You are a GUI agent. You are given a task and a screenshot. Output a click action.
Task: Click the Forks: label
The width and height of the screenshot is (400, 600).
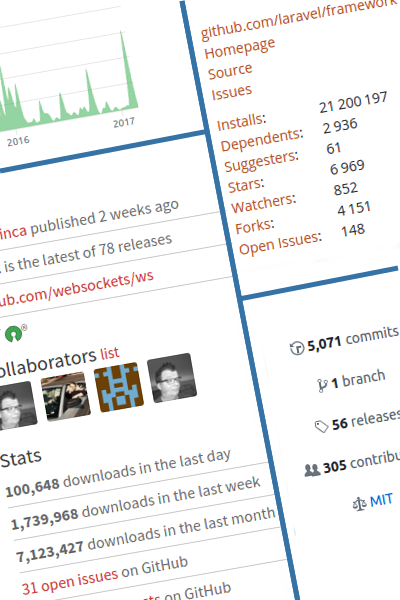pyautogui.click(x=255, y=226)
